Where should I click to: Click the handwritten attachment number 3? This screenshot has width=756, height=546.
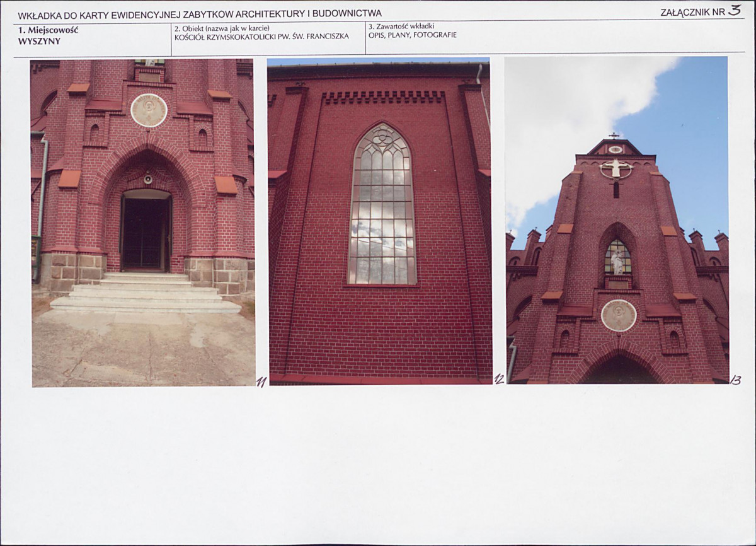click(x=735, y=10)
